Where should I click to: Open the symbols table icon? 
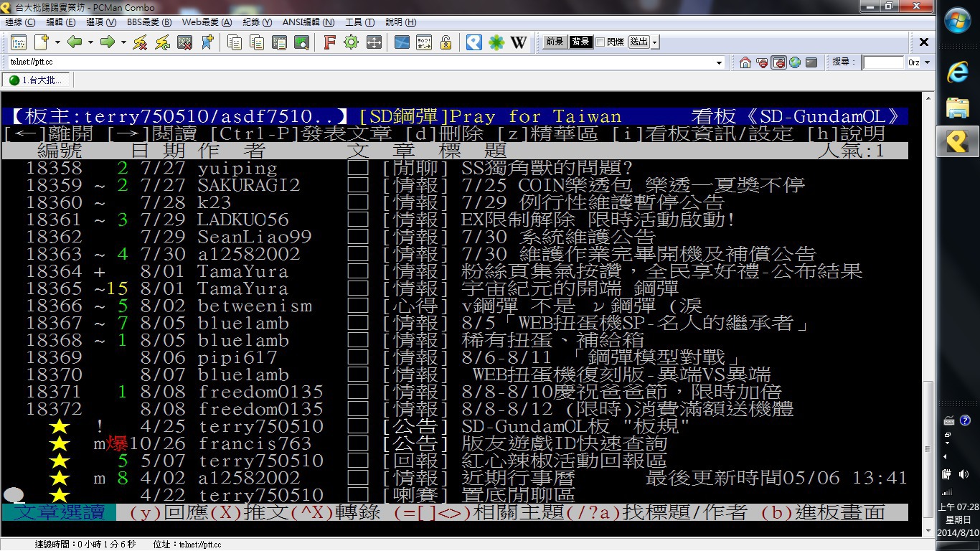423,42
